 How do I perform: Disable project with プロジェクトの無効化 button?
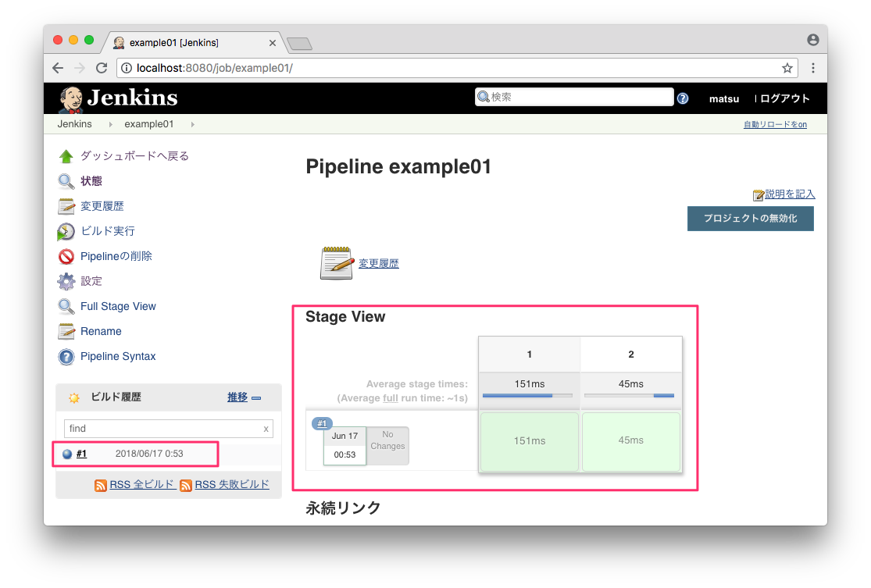[750, 219]
